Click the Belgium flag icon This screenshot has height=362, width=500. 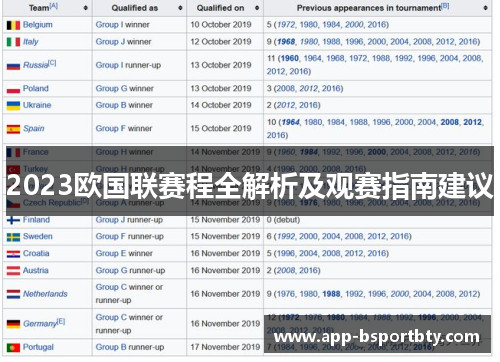coord(13,25)
